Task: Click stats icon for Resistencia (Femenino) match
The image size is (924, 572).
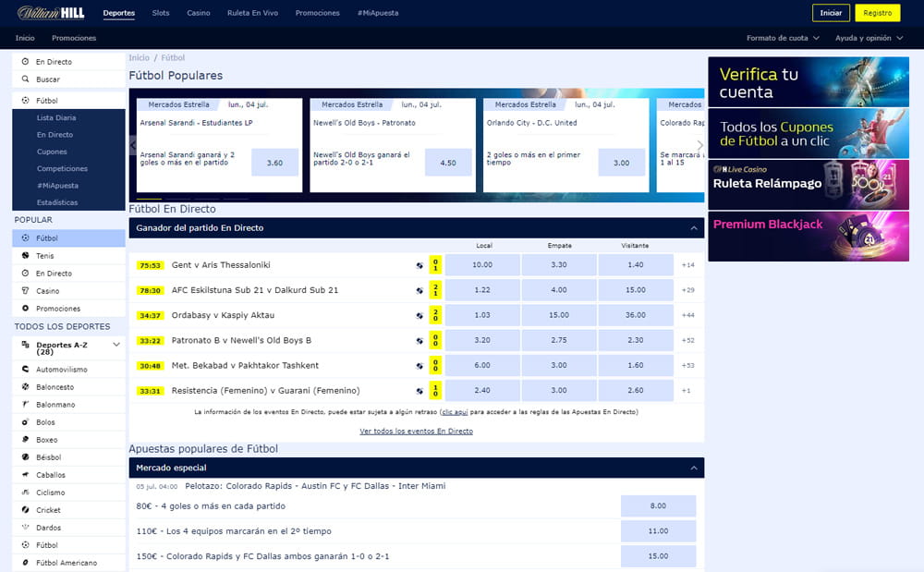Action: pos(419,391)
